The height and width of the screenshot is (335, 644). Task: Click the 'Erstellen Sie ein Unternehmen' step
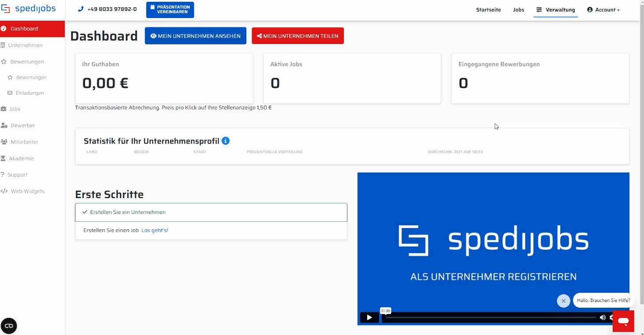[x=211, y=212]
